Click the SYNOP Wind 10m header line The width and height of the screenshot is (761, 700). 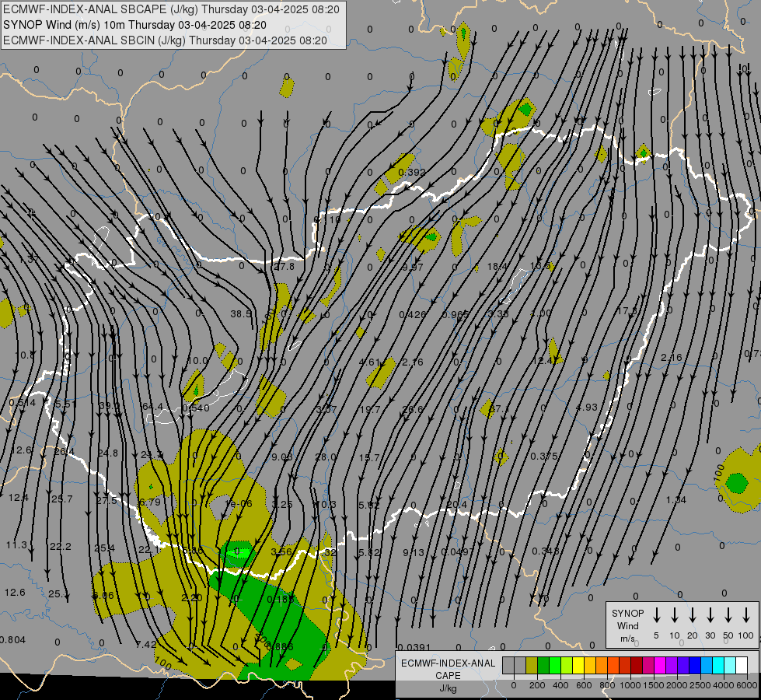134,25
